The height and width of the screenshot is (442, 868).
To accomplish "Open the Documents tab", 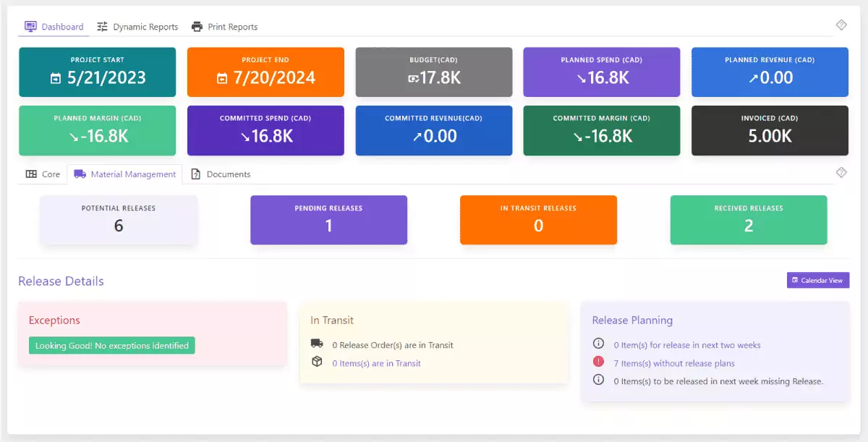I will [221, 174].
